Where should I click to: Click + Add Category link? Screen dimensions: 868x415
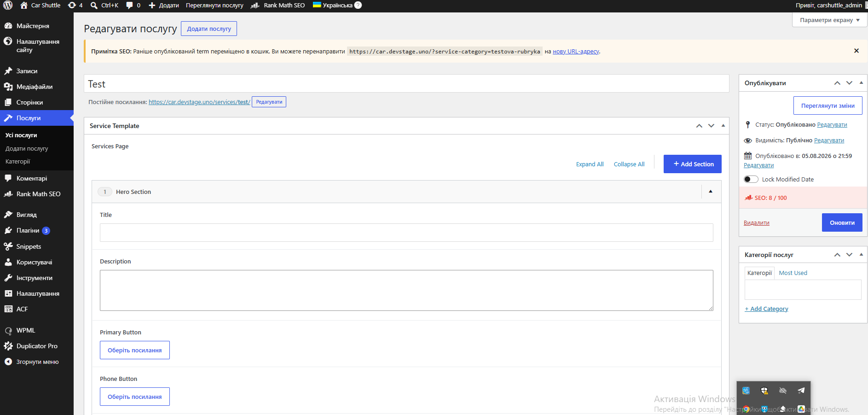766,309
